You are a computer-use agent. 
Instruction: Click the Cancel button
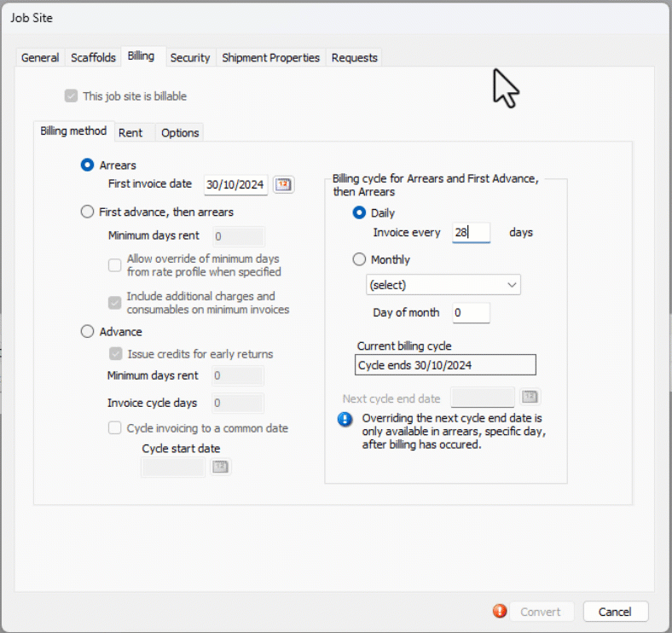pyautogui.click(x=614, y=612)
